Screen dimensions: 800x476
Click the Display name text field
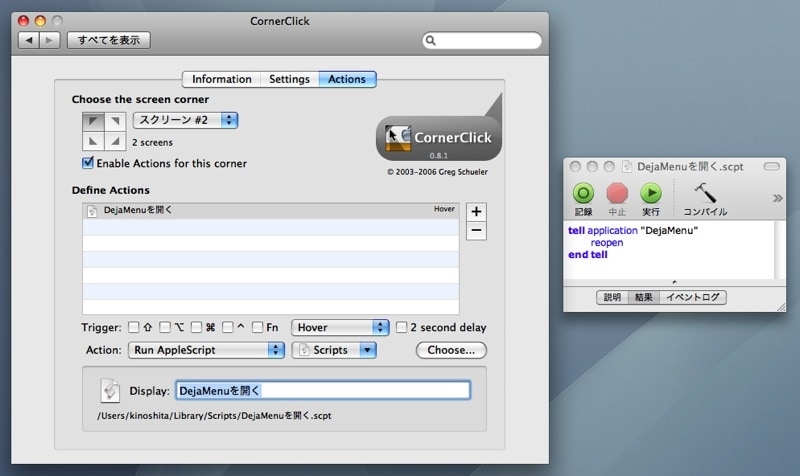coord(322,391)
